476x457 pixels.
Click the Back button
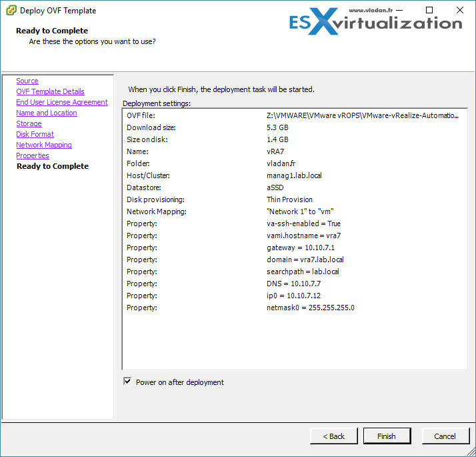coord(333,436)
